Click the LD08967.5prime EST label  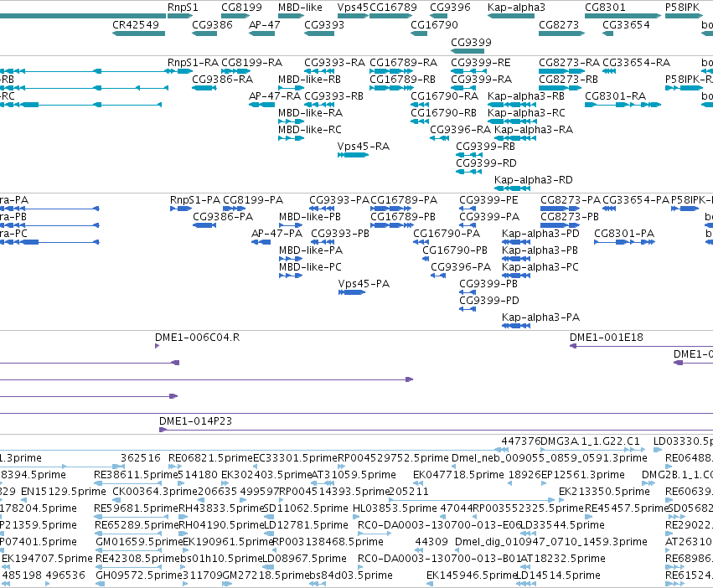(305, 559)
